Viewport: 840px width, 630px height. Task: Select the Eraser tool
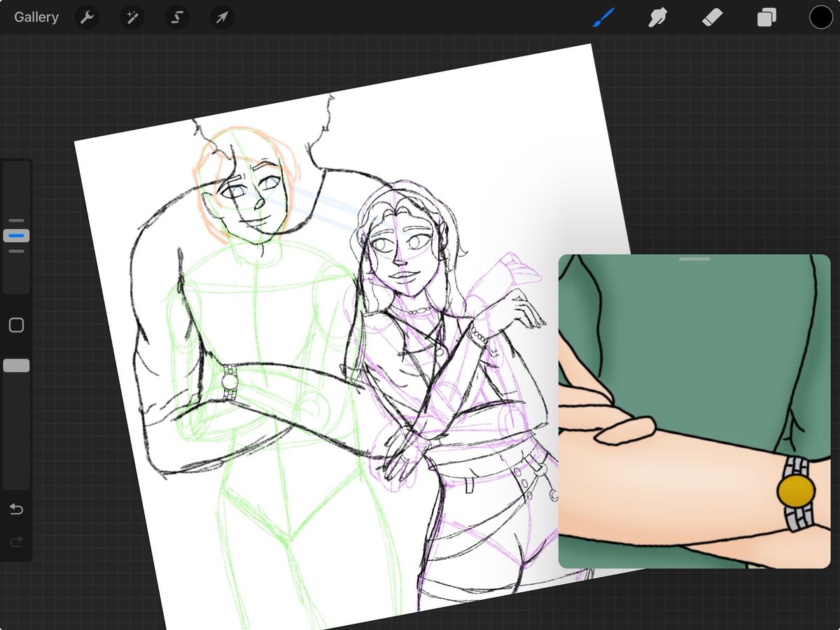pyautogui.click(x=712, y=17)
